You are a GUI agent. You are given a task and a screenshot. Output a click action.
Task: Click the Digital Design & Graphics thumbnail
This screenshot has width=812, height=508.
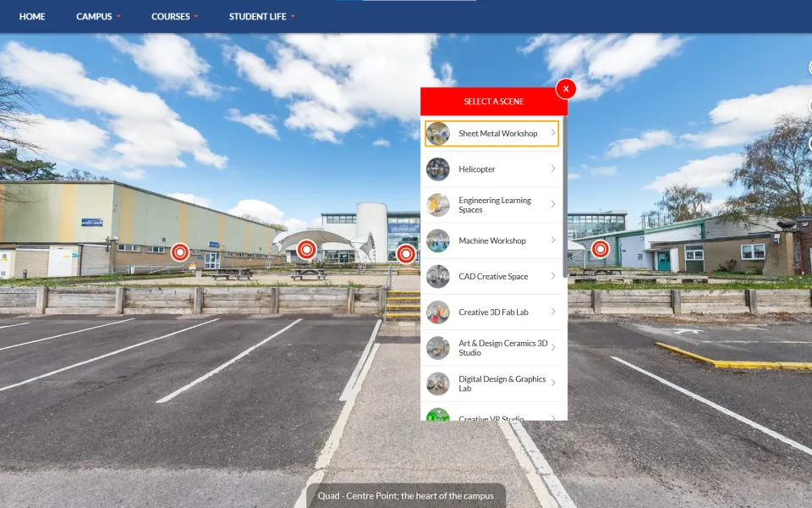437,384
